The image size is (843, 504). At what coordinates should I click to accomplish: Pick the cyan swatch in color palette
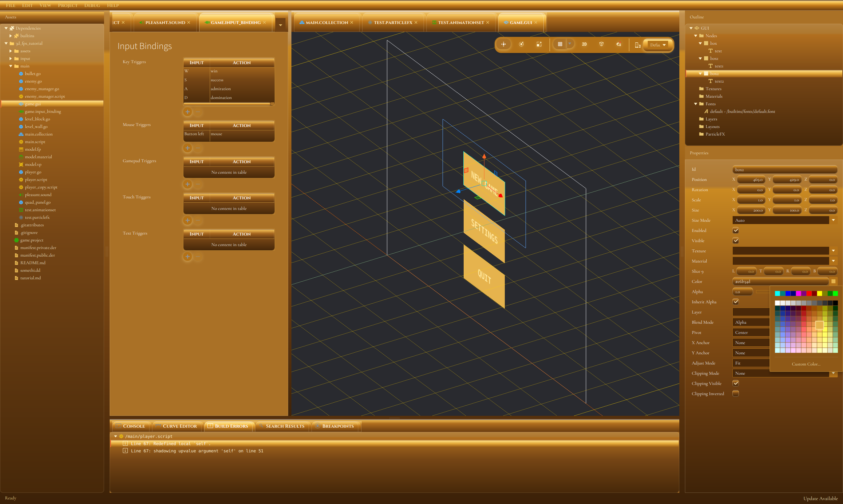(777, 293)
